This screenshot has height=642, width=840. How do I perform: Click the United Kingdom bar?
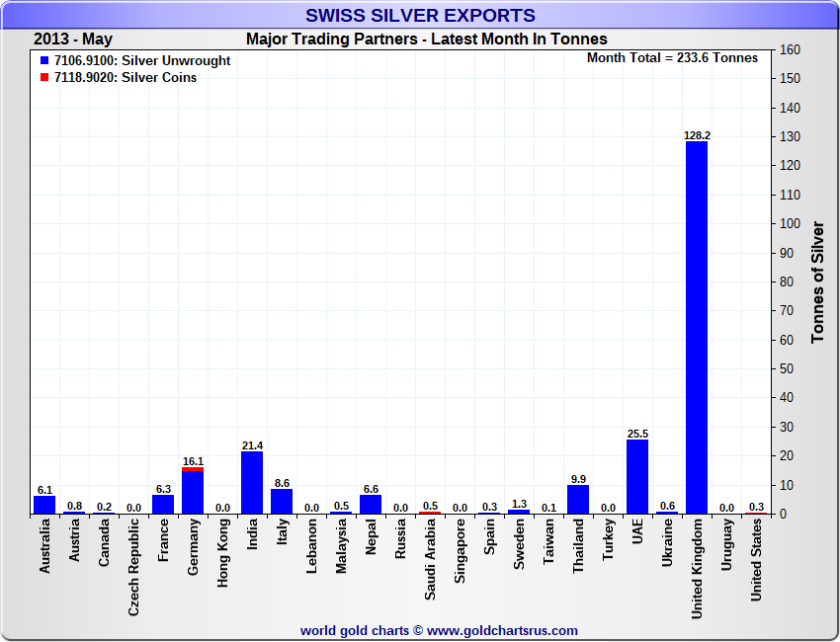(x=697, y=326)
